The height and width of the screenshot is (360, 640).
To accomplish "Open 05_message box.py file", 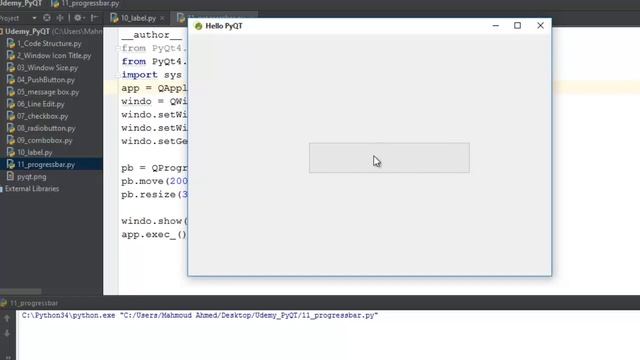I will click(x=48, y=92).
